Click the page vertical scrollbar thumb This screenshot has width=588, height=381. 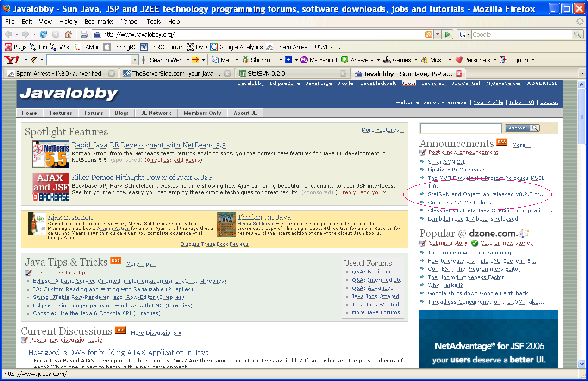click(582, 116)
